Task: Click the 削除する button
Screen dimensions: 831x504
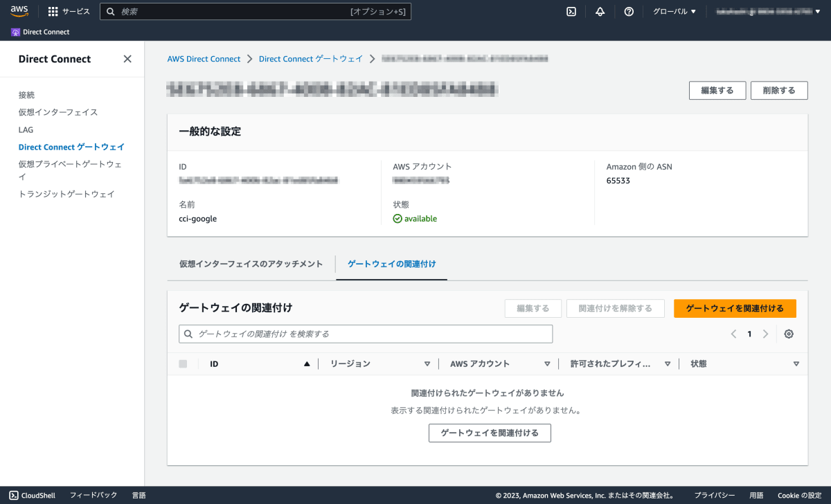Action: coord(779,91)
